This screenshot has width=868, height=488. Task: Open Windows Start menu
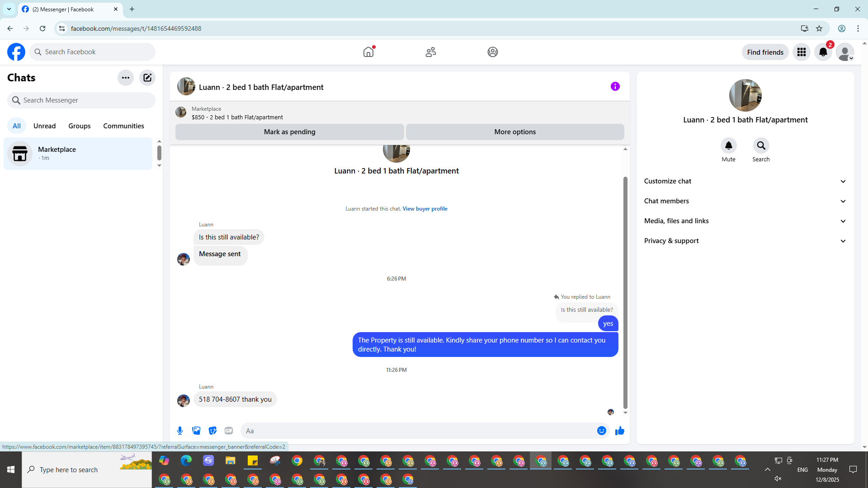[x=11, y=470]
